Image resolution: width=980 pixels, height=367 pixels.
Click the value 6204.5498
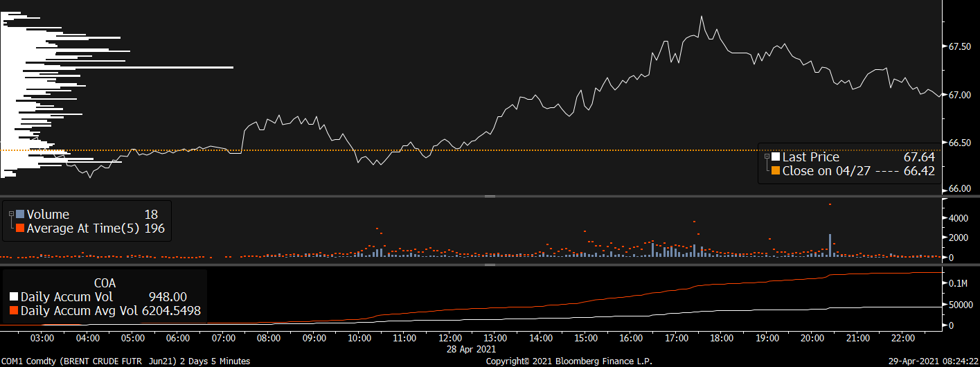171,311
